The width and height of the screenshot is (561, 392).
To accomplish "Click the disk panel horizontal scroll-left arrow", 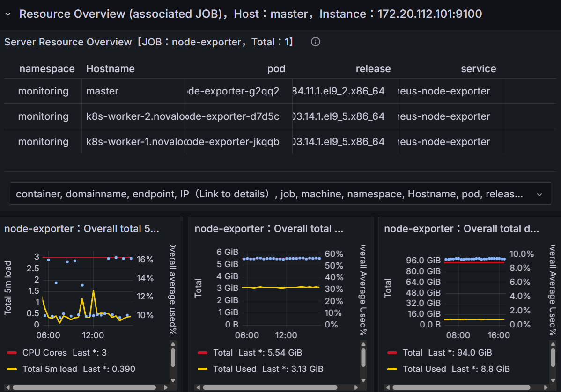I will click(x=388, y=388).
